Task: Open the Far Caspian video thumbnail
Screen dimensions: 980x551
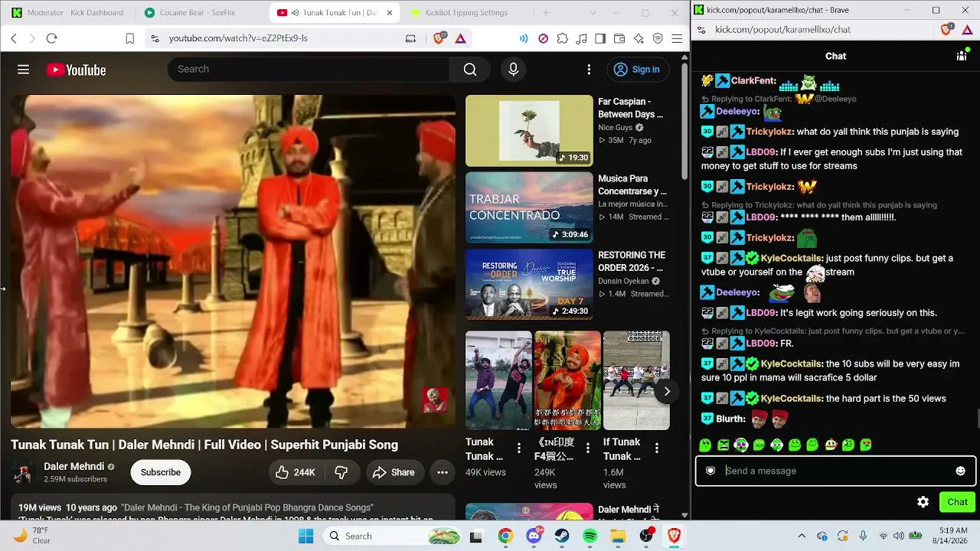Action: pyautogui.click(x=529, y=130)
